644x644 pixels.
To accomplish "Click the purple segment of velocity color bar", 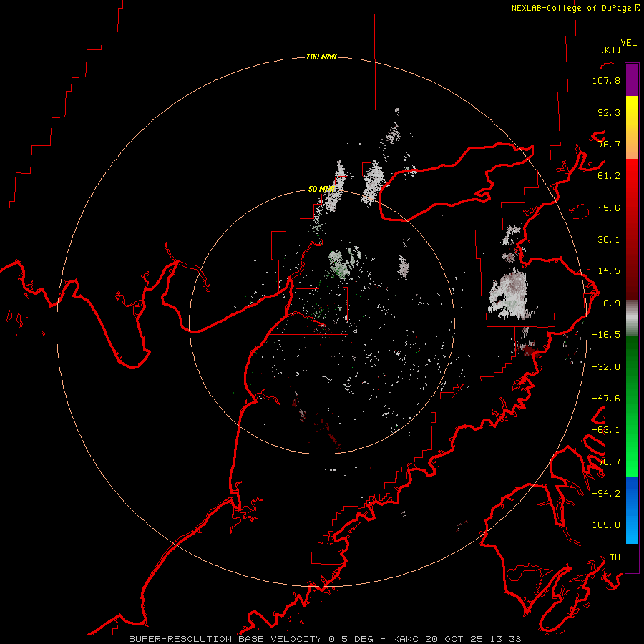I will pyautogui.click(x=632, y=79).
